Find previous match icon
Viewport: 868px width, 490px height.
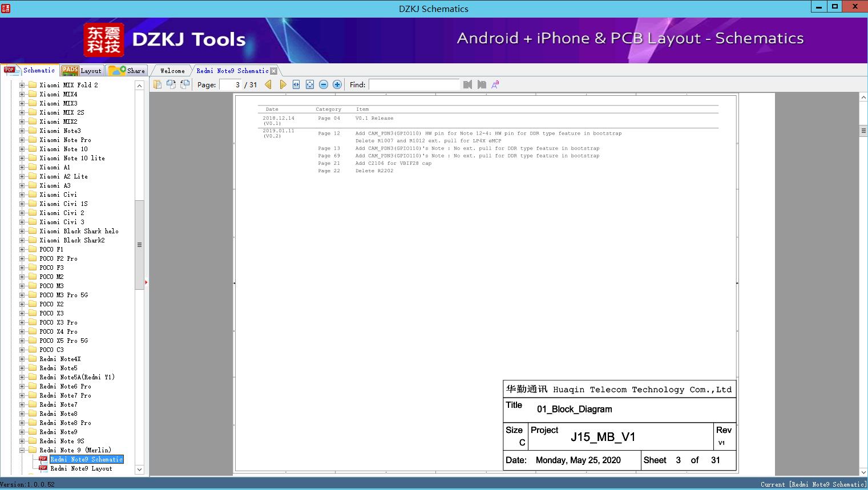coord(468,84)
